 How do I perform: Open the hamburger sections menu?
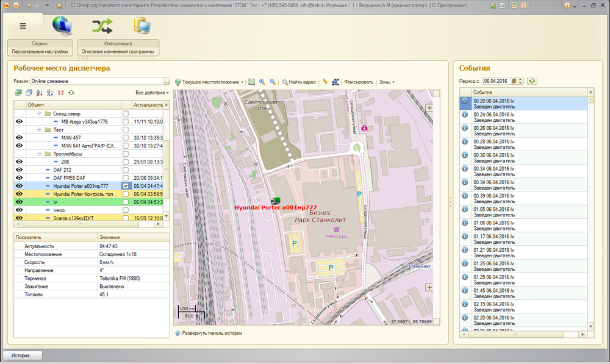pyautogui.click(x=23, y=26)
